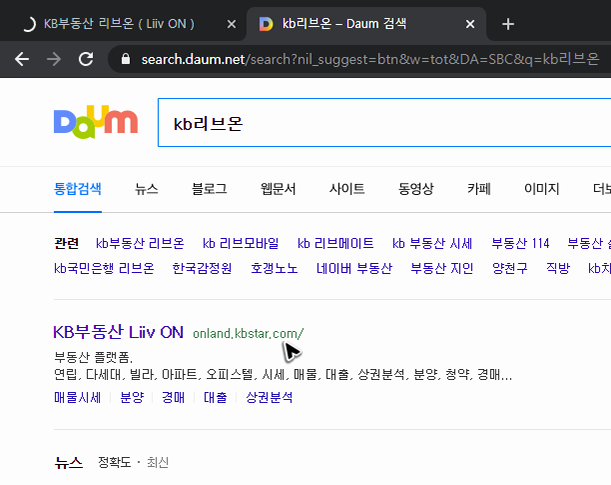
Task: Close the kb리브온 Daum 검색 tab
Action: (x=470, y=24)
